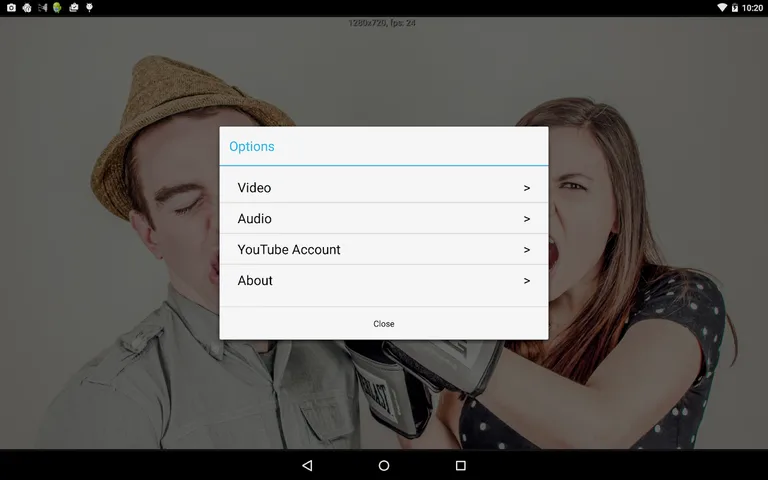This screenshot has width=768, height=480.
Task: Close the Options dialog
Action: (x=384, y=324)
